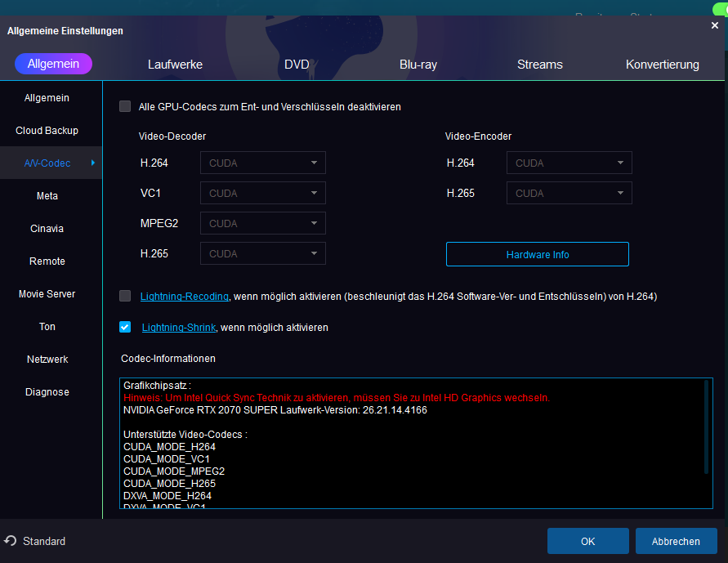Image resolution: width=728 pixels, height=563 pixels.
Task: Click the codec information scrollbar
Action: (x=707, y=427)
